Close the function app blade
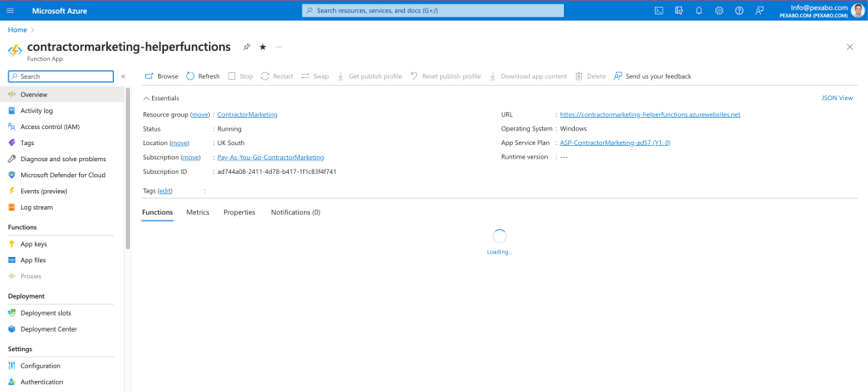Image resolution: width=868 pixels, height=392 pixels. point(849,47)
